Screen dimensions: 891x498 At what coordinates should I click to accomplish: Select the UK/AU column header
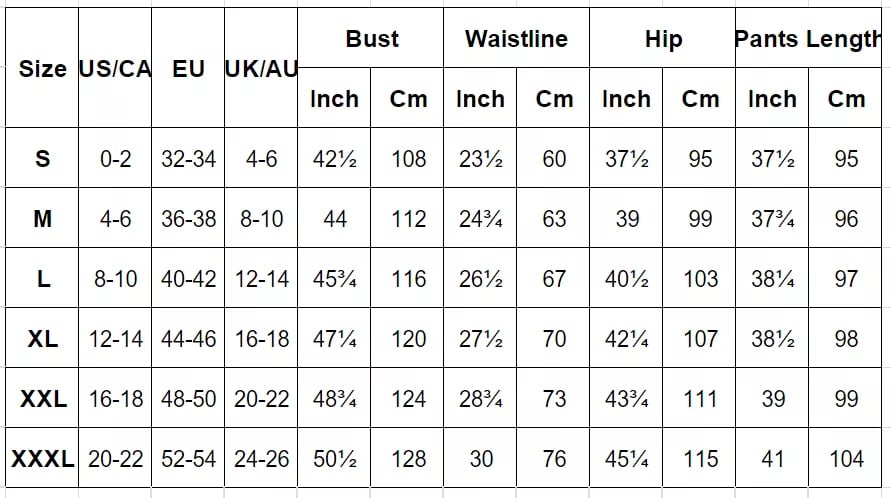pyautogui.click(x=261, y=69)
